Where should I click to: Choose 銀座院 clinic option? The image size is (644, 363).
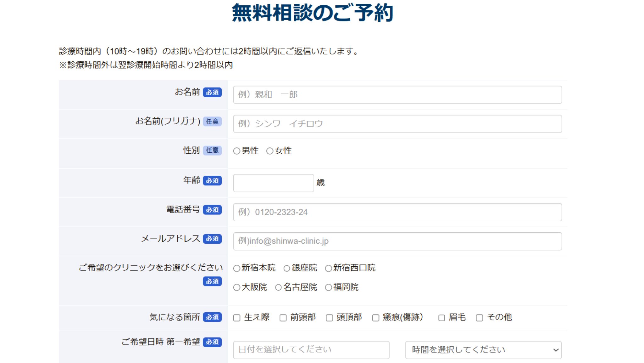[287, 268]
